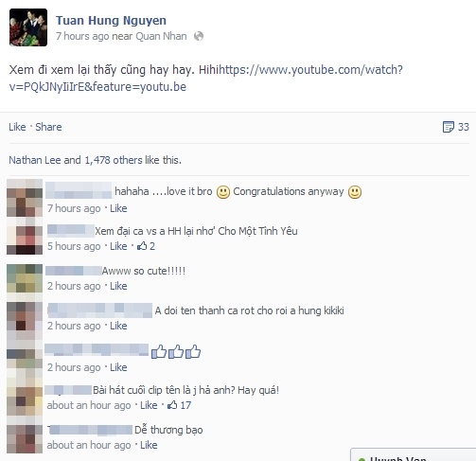Open the avatar of 'Awww so cute' commenter
Image resolution: width=476 pixels, height=461 pixels.
click(x=25, y=278)
